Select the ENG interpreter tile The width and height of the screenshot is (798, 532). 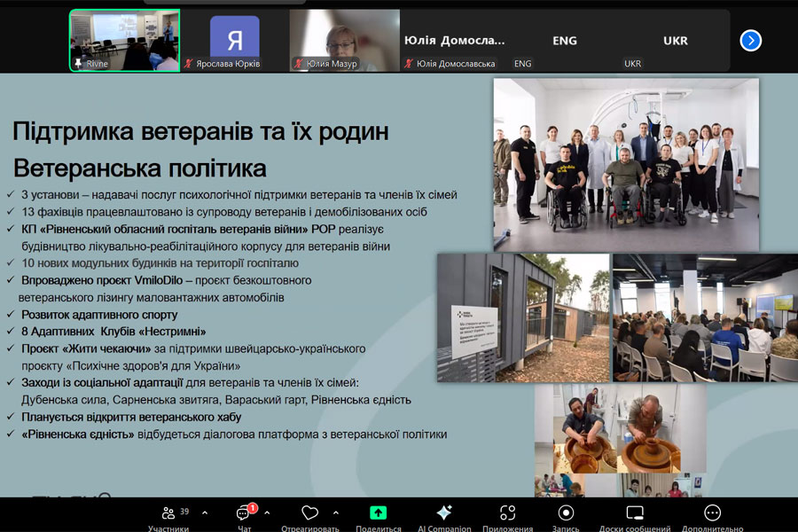tap(565, 41)
